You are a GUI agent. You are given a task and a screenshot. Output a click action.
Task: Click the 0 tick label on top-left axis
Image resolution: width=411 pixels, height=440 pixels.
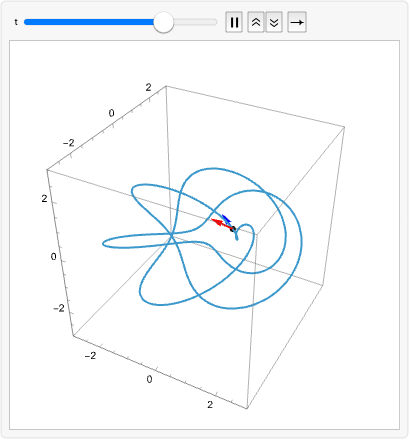tap(111, 113)
